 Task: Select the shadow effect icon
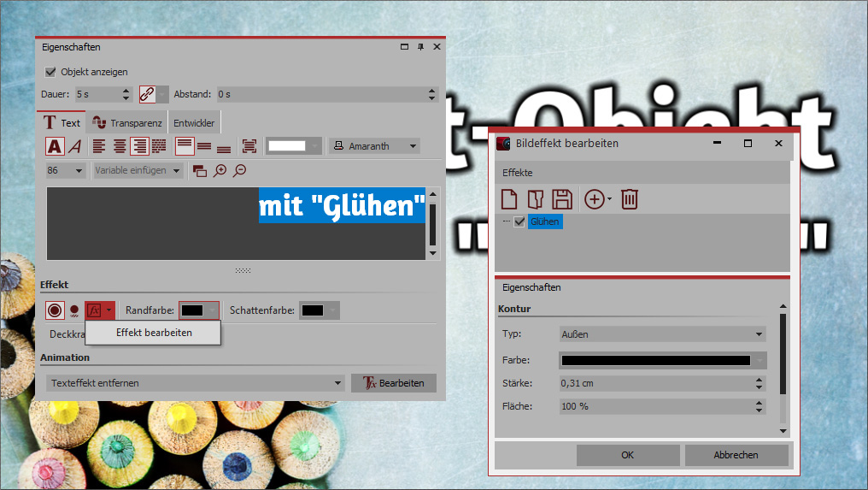[74, 311]
